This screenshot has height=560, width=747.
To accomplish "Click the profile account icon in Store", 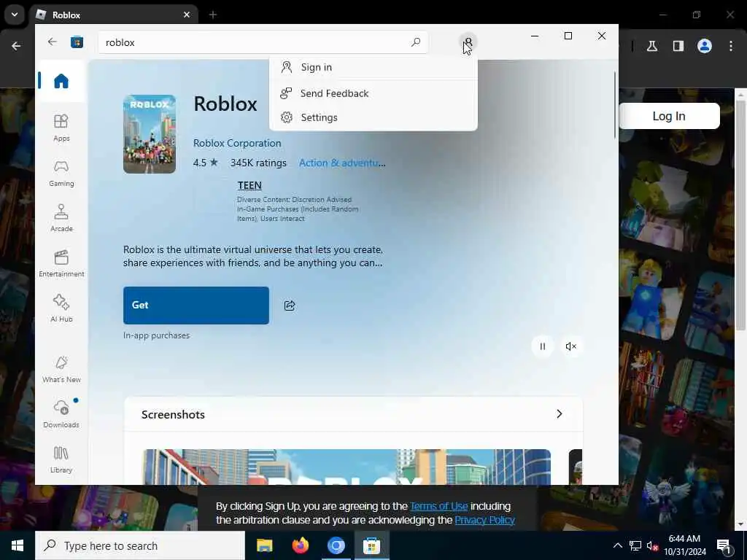I will (468, 42).
